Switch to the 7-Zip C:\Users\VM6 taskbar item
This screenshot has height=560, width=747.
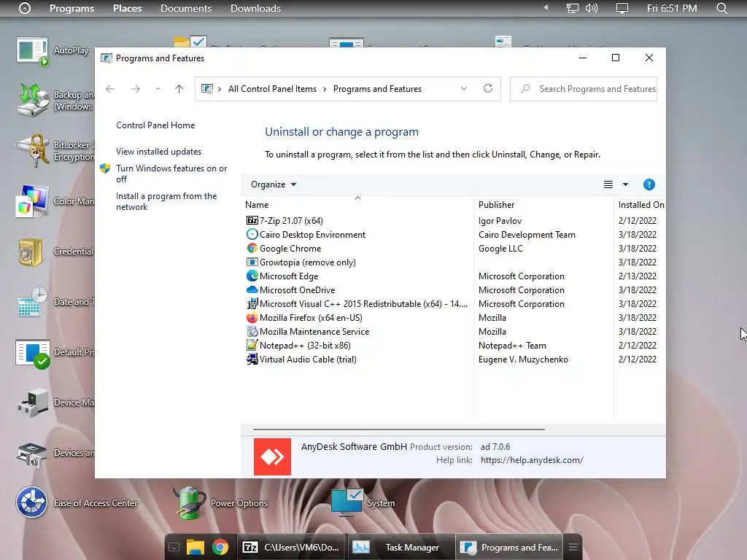(292, 547)
